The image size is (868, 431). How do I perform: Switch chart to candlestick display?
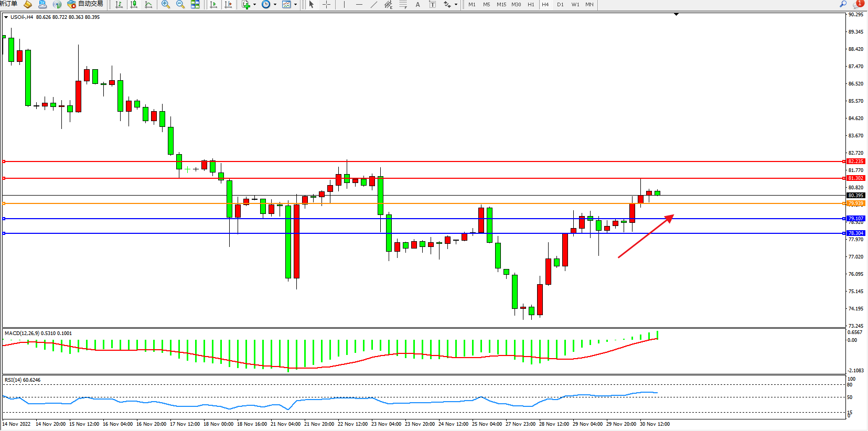pyautogui.click(x=134, y=5)
